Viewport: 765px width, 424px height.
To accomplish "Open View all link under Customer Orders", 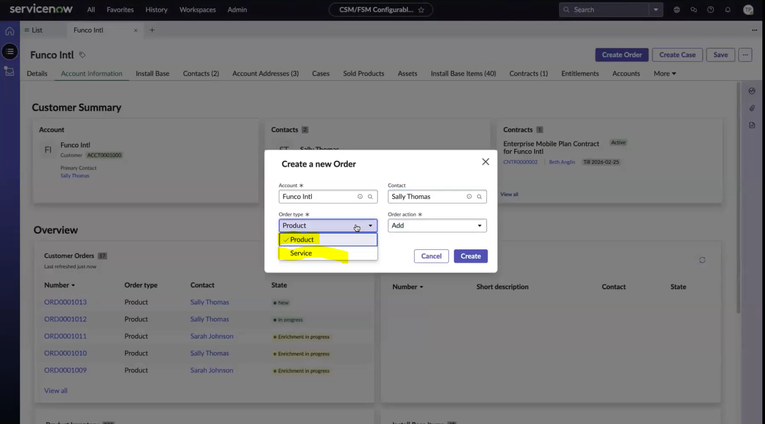I will click(x=56, y=391).
